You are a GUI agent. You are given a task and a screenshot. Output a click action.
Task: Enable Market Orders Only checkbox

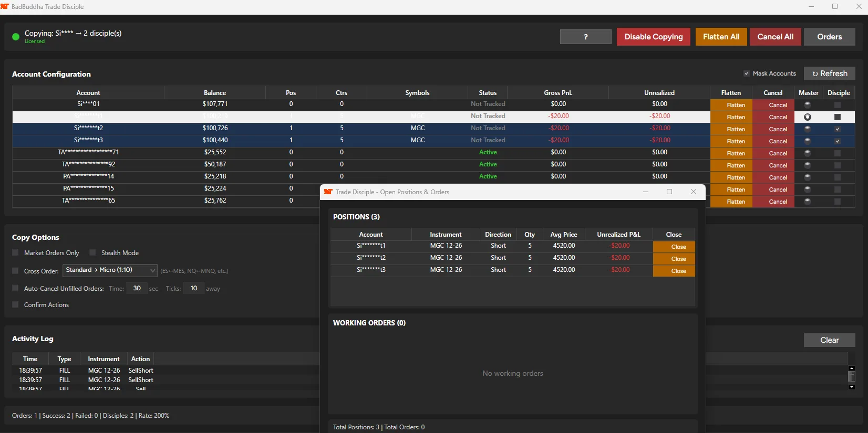[15, 252]
